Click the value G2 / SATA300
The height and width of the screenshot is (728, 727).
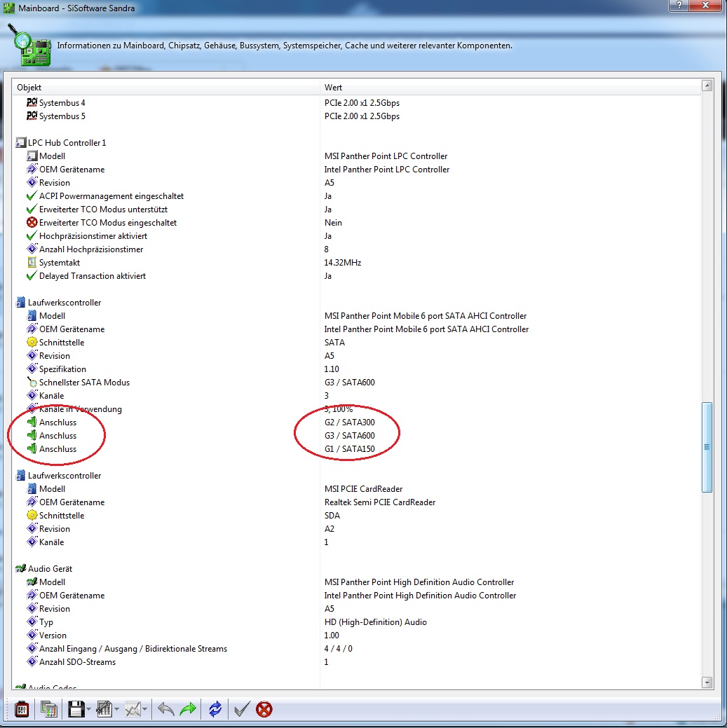349,422
